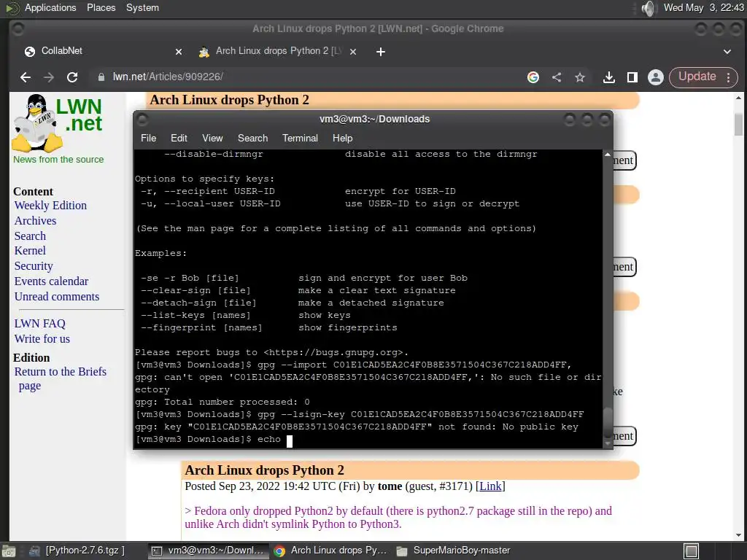Viewport: 747px width, 560px height.
Task: Click the Chrome window menu icon in titlebar
Action: click(18, 29)
